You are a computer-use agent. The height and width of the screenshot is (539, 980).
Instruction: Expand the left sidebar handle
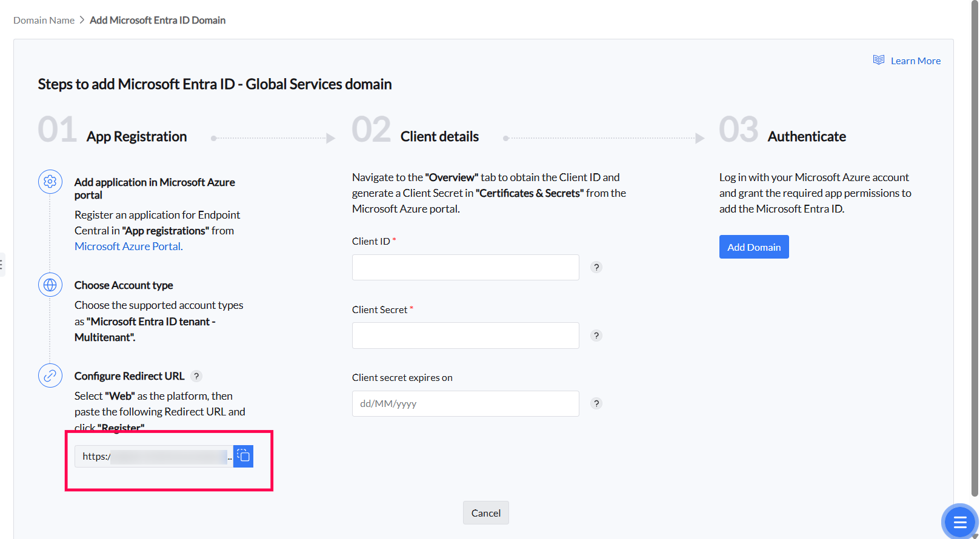(2, 264)
